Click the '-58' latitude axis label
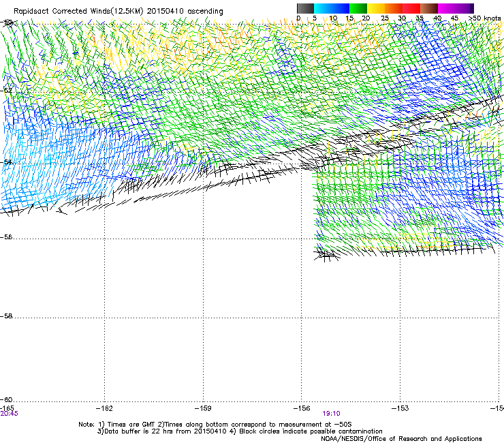The width and height of the screenshot is (504, 443). click(x=6, y=316)
